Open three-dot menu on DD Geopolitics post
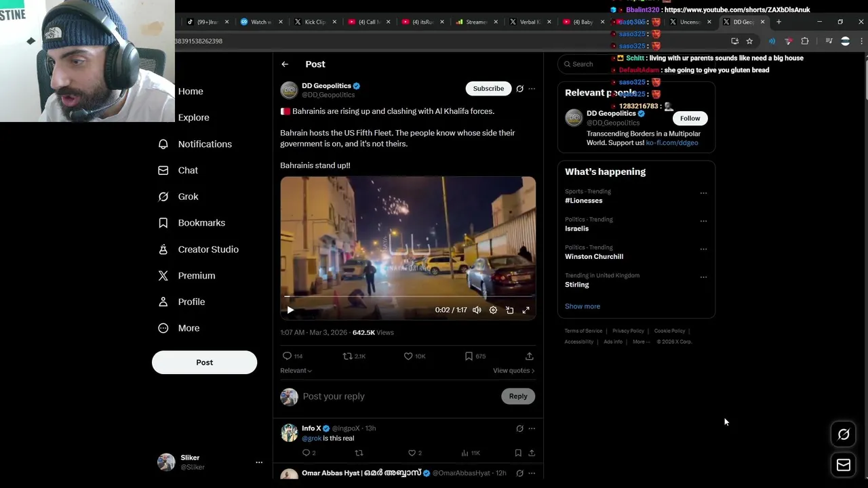 tap(532, 89)
